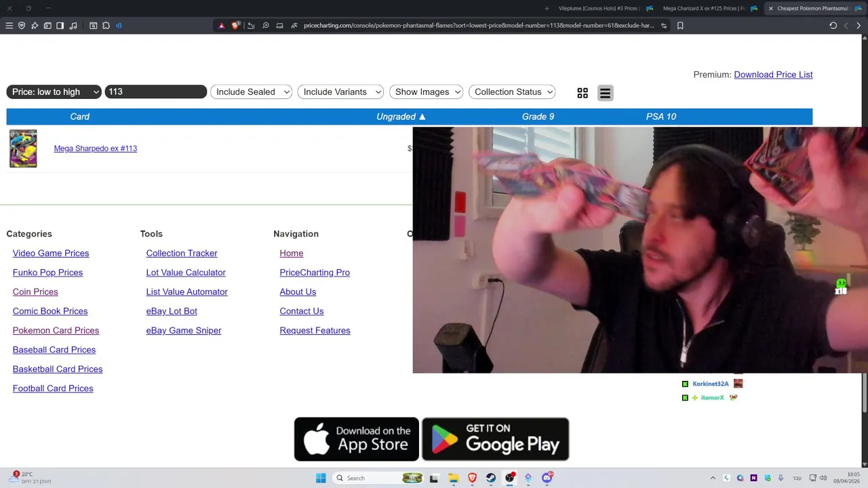Screen dimensions: 868x488
Task: Open Windows Start menu
Action: point(321,478)
